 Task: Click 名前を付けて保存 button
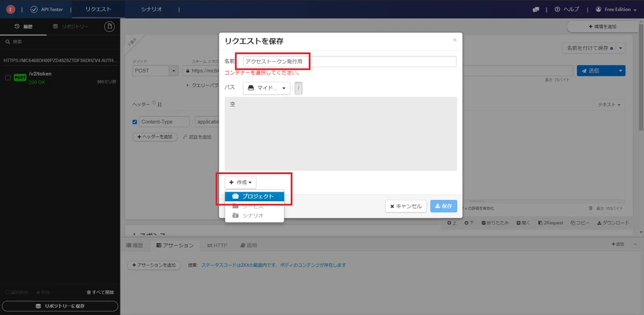pos(589,48)
